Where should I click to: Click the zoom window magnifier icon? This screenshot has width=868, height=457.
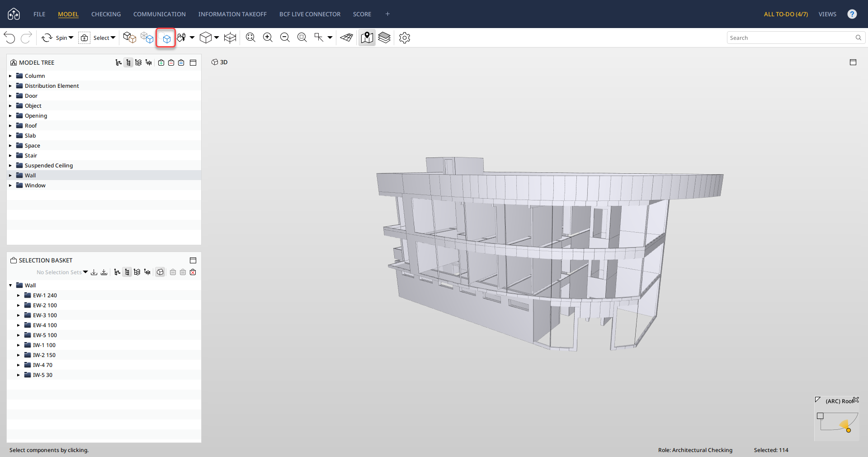pos(302,38)
